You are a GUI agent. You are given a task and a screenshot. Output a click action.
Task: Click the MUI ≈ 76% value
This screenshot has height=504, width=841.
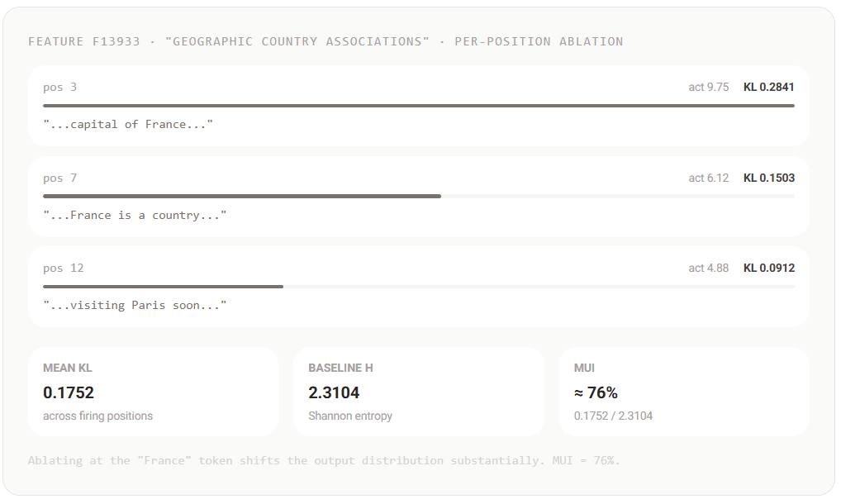596,392
